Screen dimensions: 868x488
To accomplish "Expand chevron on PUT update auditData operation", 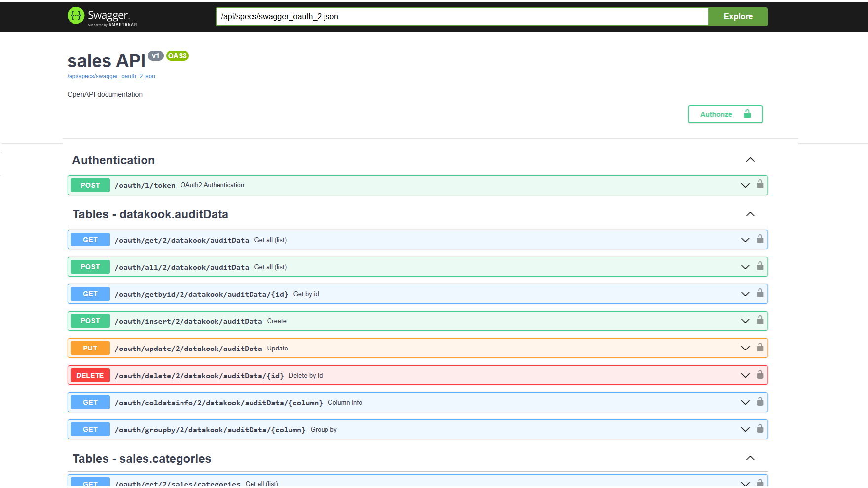I will tap(745, 348).
